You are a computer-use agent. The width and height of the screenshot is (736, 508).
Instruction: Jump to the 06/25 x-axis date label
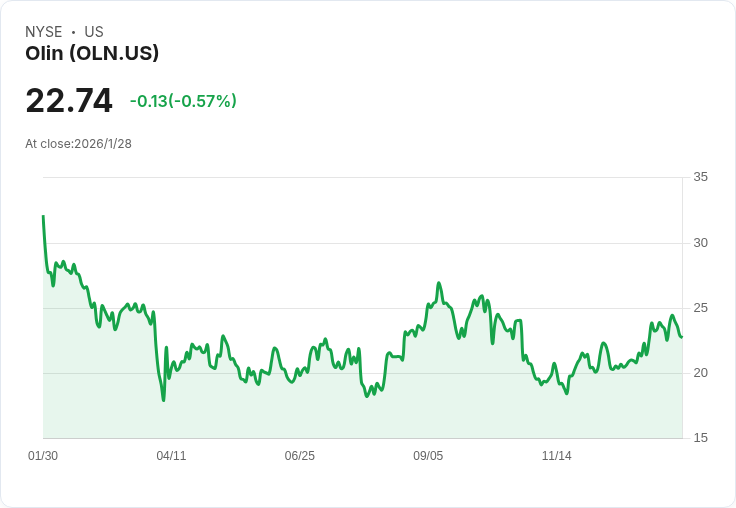[299, 456]
